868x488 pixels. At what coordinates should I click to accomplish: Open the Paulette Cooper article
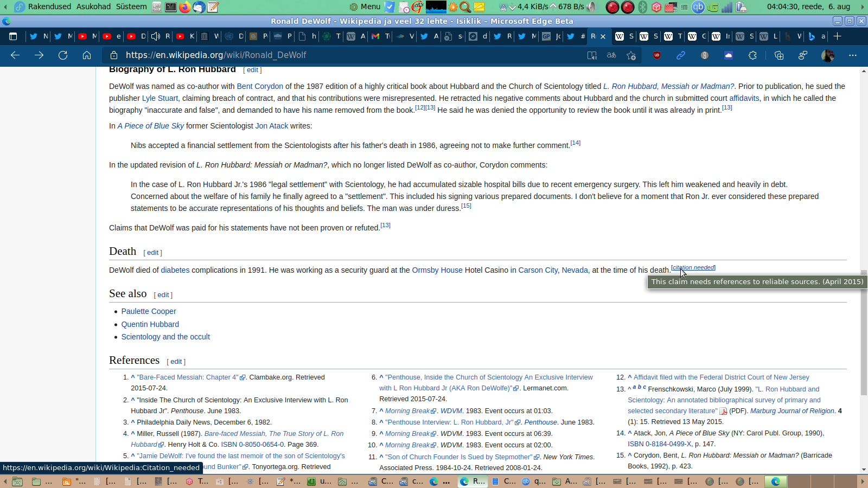tap(149, 311)
